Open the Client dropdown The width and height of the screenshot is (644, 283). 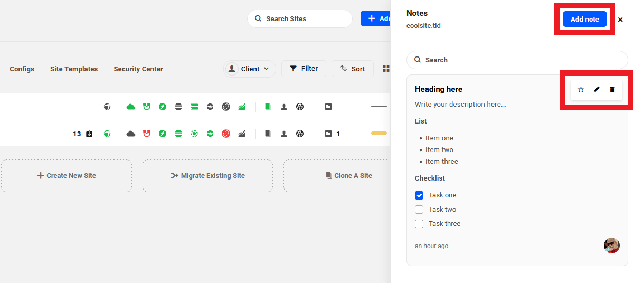[250, 69]
